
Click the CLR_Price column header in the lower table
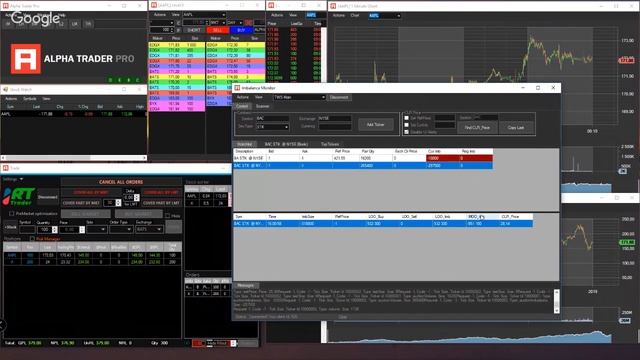516,216
